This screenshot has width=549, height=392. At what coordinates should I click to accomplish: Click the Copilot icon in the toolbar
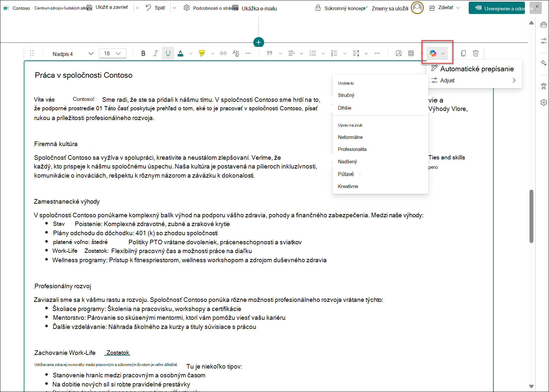point(433,53)
